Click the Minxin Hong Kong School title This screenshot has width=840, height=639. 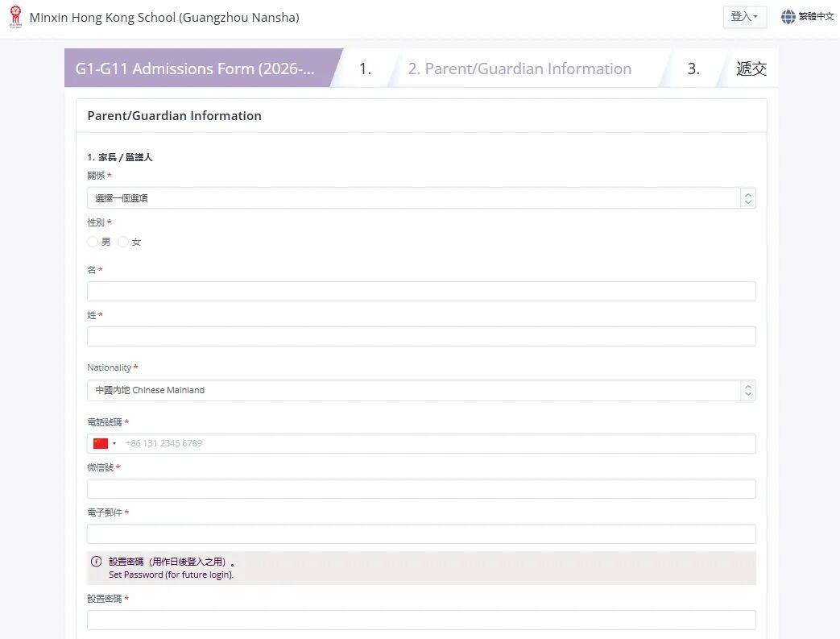[x=164, y=17]
